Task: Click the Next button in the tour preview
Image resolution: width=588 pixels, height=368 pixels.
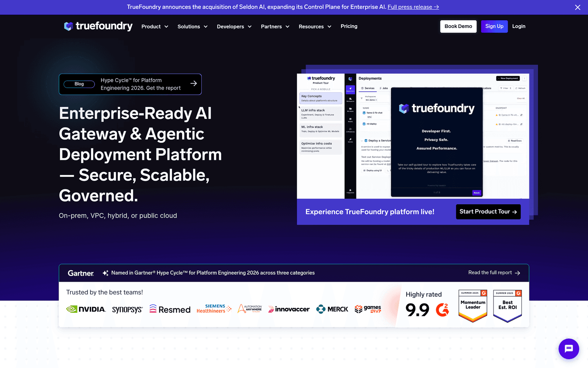Action: pyautogui.click(x=477, y=193)
